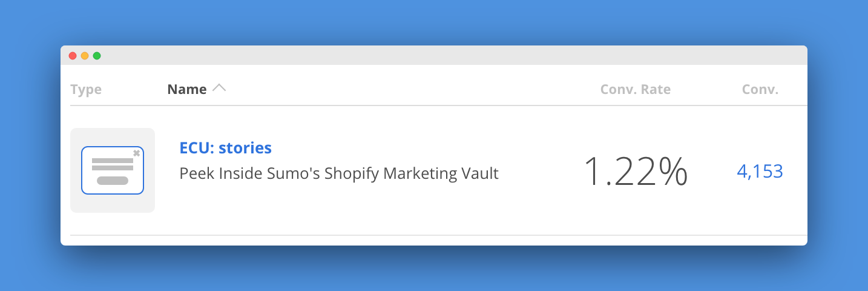The height and width of the screenshot is (291, 868).
Task: Open the "ECU: stories" link
Action: pos(225,147)
